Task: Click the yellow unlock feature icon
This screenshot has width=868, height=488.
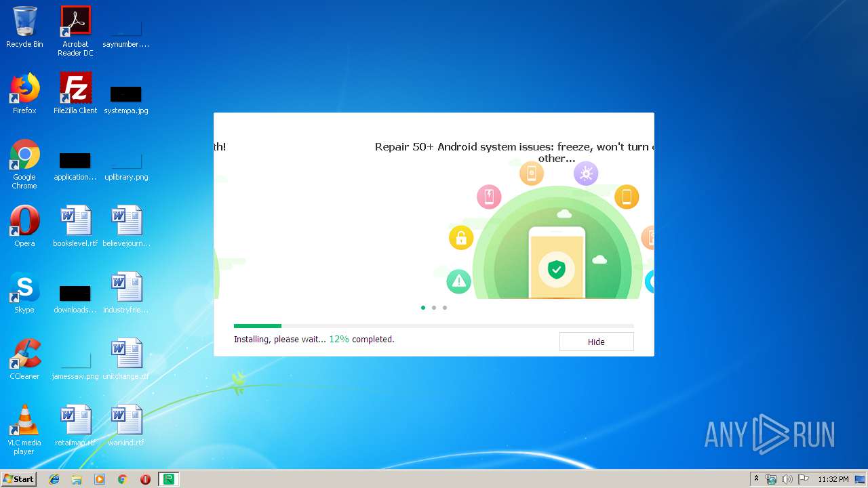Action: tap(461, 238)
